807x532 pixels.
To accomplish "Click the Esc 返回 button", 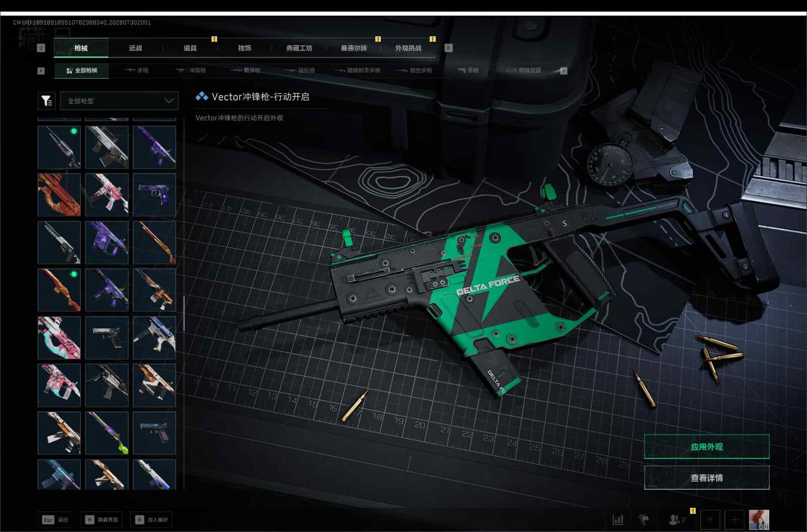I will (x=55, y=519).
